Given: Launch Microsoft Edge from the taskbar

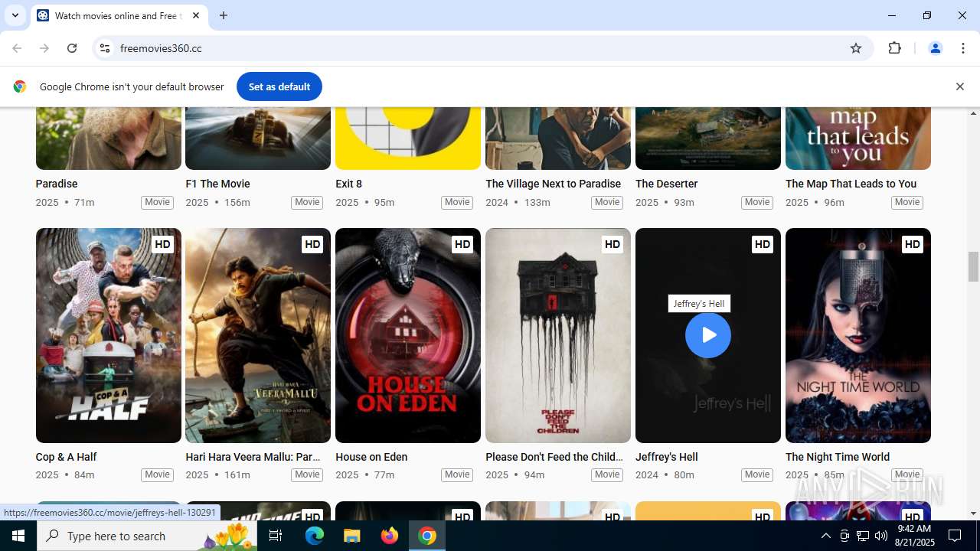Looking at the screenshot, I should [x=315, y=536].
